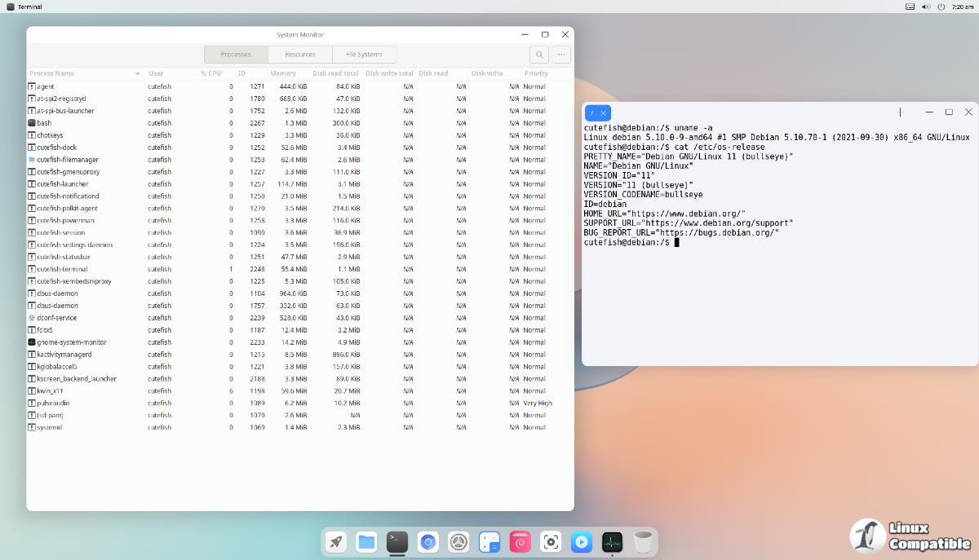Open the Debian software icon in dock
The width and height of the screenshot is (979, 560).
coord(521,541)
